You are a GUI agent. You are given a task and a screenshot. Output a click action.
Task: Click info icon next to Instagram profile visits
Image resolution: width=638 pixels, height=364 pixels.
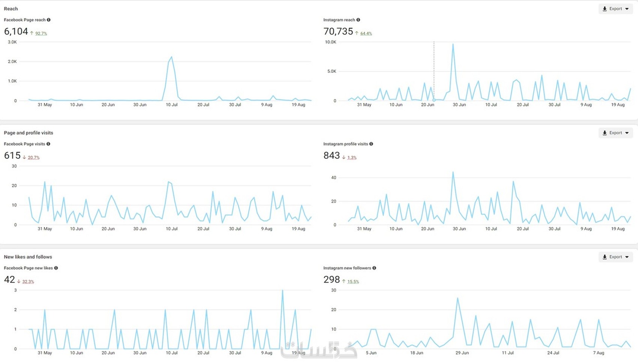tap(371, 144)
